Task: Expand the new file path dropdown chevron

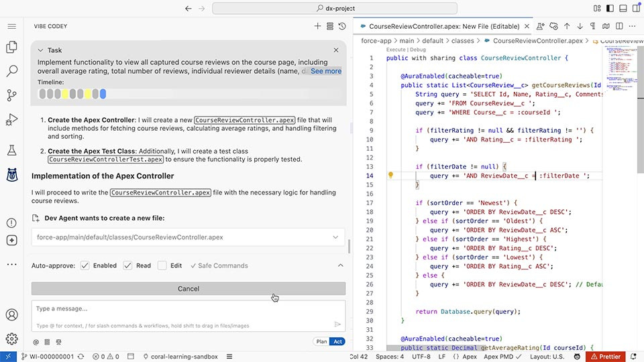Action: [335, 237]
